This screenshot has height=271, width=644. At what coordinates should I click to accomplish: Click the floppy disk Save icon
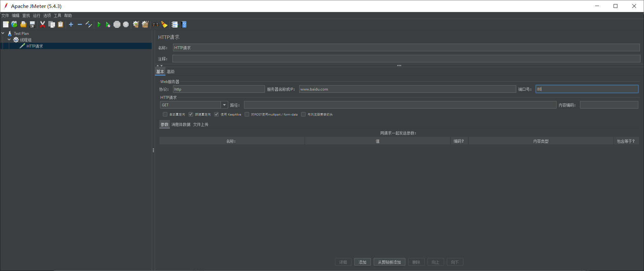click(x=32, y=24)
